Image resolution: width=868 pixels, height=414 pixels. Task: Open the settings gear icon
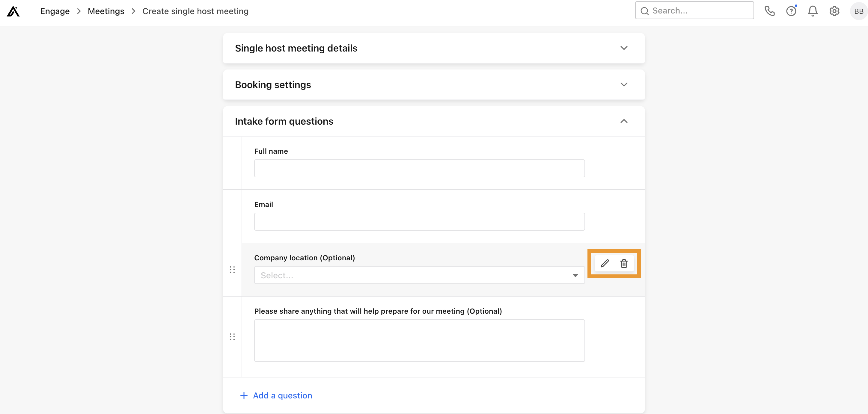tap(834, 11)
